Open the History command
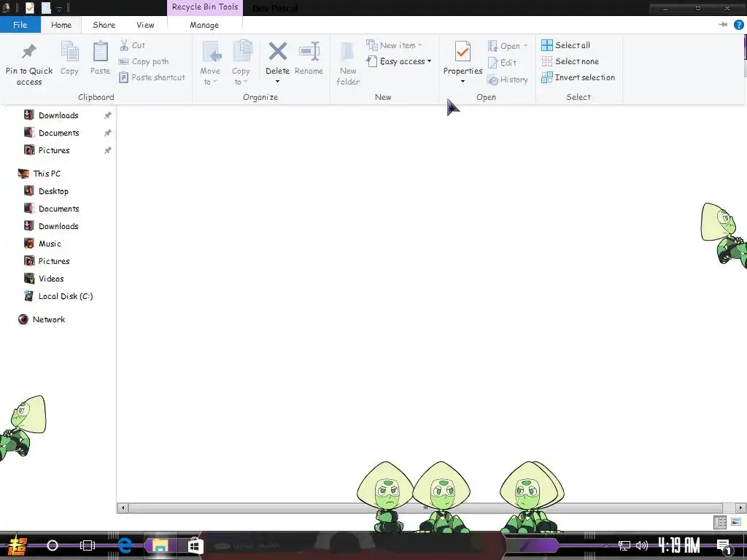 tap(508, 79)
